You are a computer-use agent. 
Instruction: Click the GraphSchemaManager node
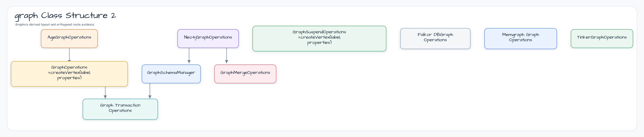(171, 74)
